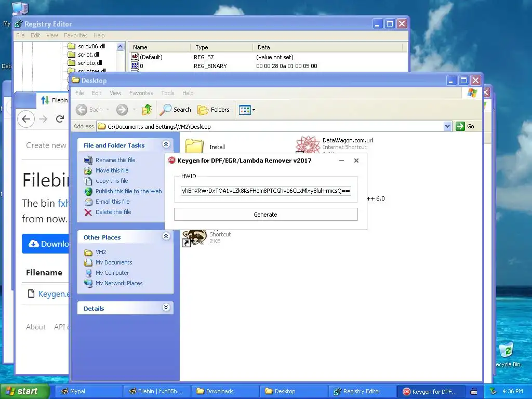Switch to Mypal in the taskbar
The image size is (532, 399).
[88, 391]
